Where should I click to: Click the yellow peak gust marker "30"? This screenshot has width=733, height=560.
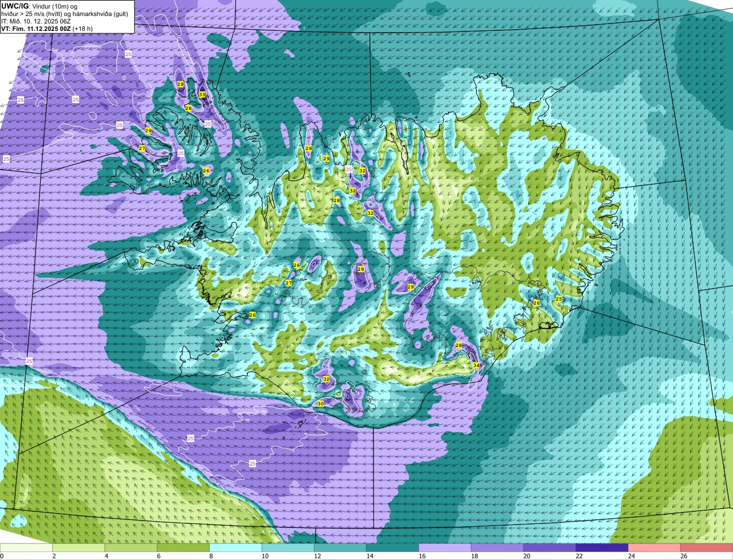tap(321, 404)
